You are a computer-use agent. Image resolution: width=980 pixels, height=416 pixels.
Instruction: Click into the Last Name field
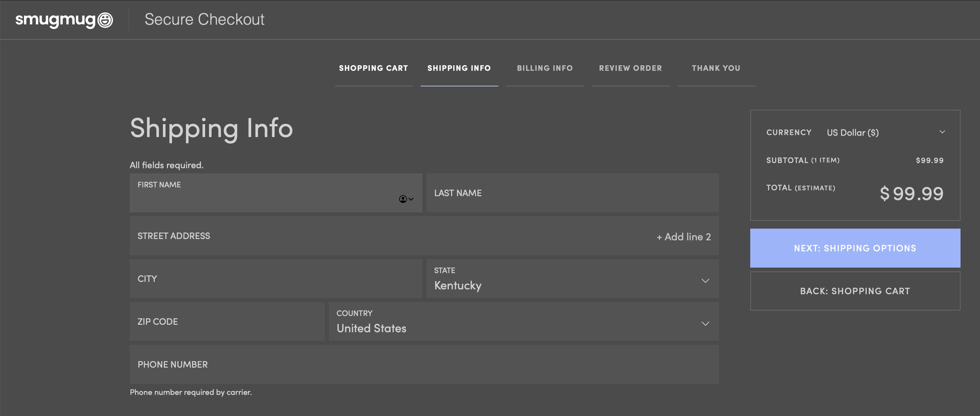[x=572, y=193]
